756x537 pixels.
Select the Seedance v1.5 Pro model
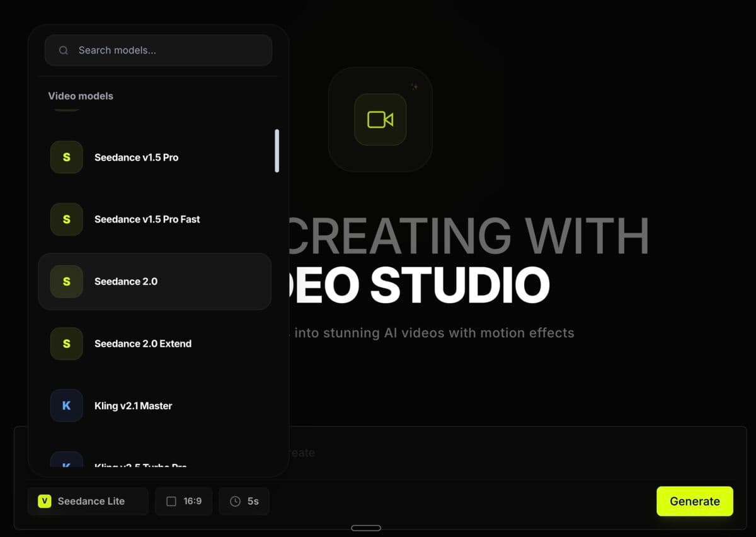[x=154, y=158]
